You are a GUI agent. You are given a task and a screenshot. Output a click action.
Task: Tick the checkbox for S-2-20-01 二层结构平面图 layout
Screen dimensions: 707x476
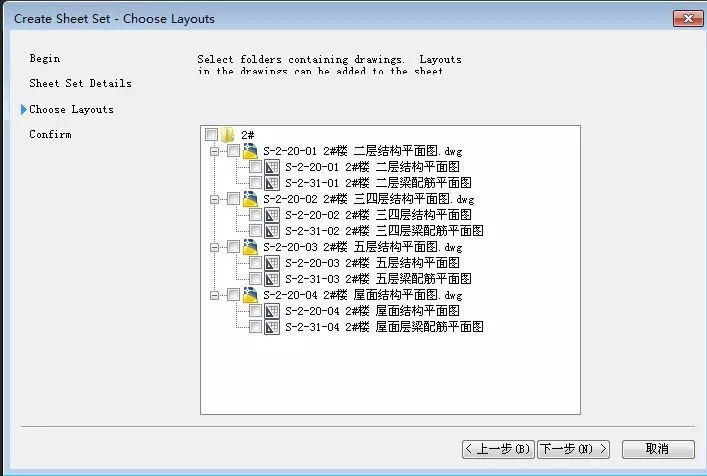point(256,167)
